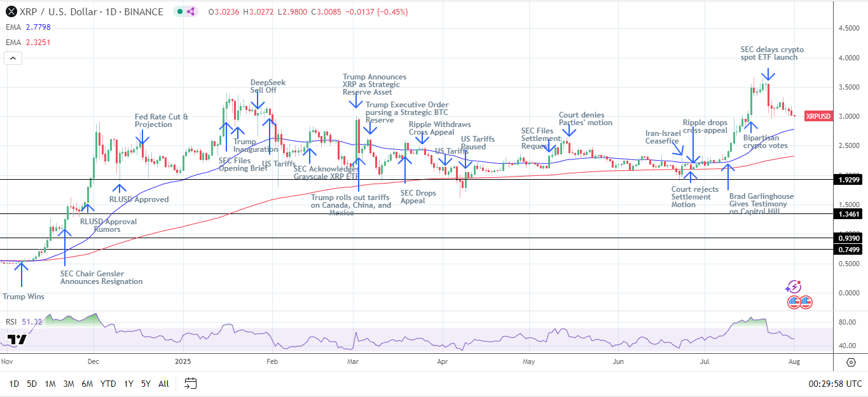Select 'Fed Rate Cut & Projection' annotation
868x397 pixels.
(162, 121)
